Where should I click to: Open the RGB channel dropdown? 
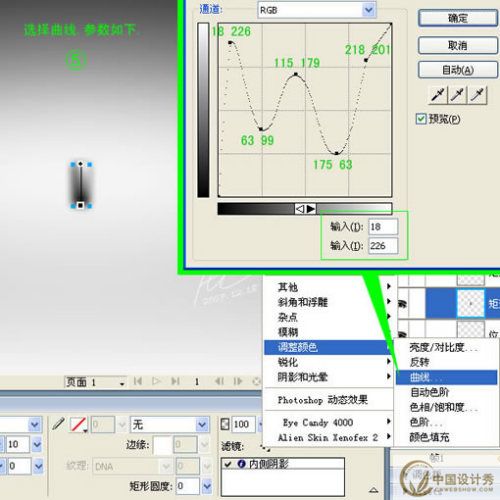(x=368, y=10)
